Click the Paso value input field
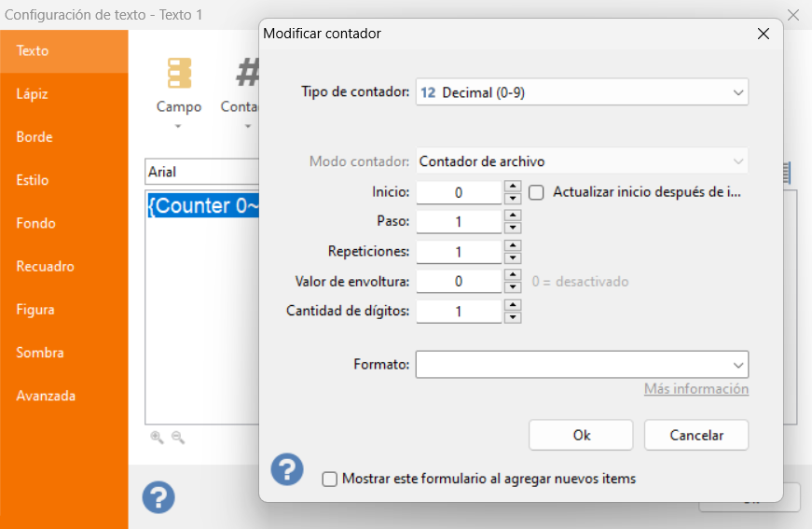Screen dimensions: 812x529 point(459,222)
